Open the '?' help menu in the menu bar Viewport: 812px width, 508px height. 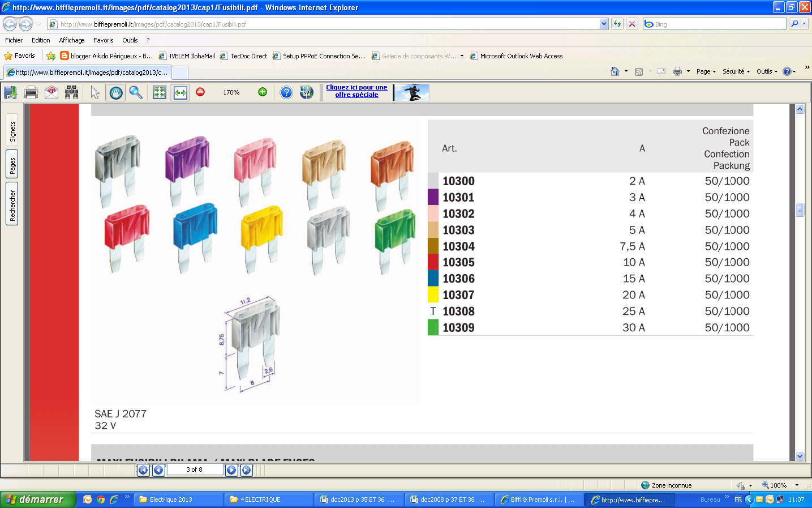pyautogui.click(x=148, y=40)
